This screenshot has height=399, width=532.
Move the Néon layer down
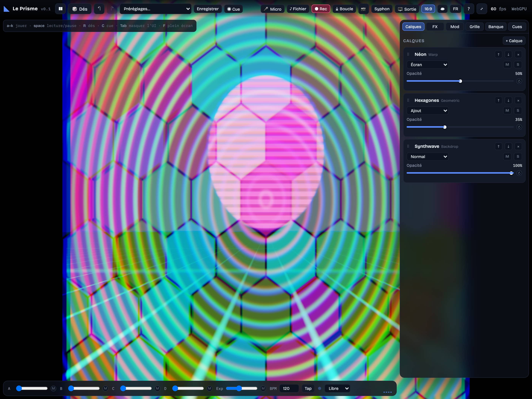508,55
